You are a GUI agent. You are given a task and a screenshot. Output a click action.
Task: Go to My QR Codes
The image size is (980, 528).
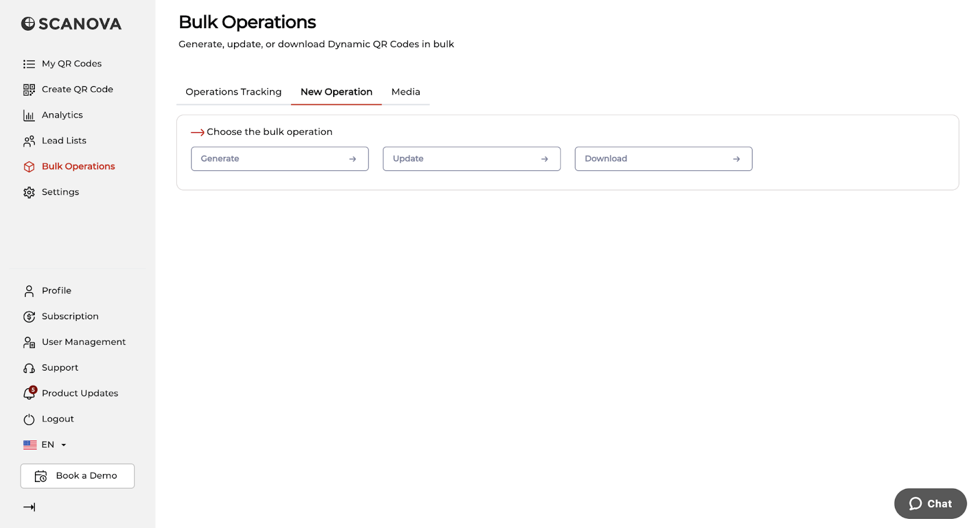pyautogui.click(x=72, y=64)
